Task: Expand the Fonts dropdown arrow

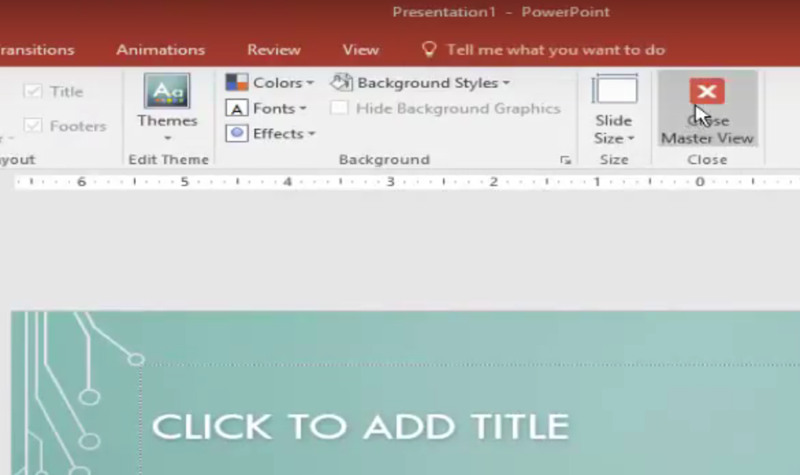Action: tap(303, 109)
